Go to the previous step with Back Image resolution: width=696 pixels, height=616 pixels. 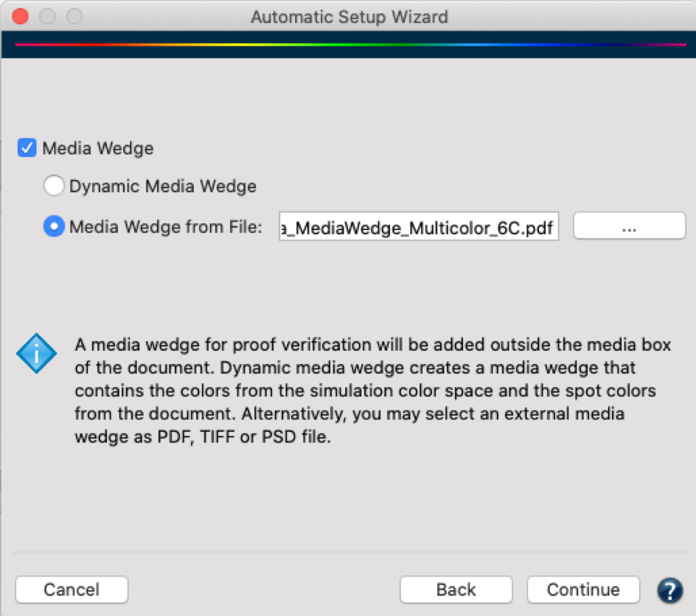456,589
